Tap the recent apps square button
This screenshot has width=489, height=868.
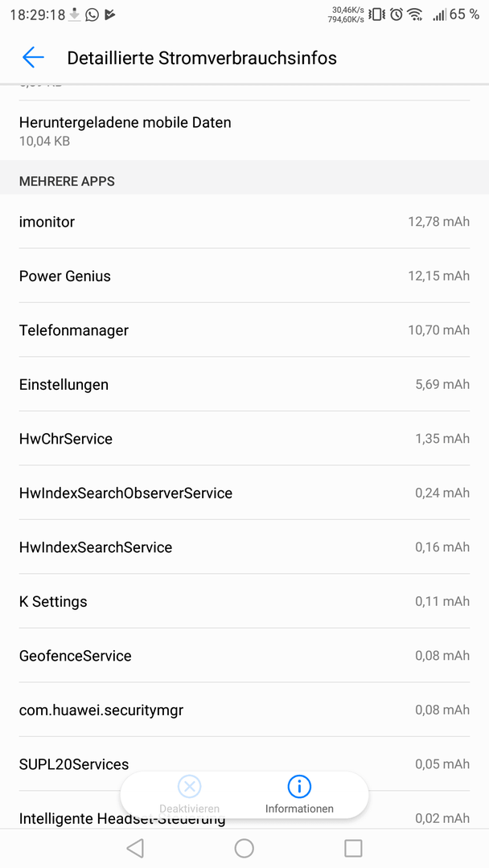point(353,848)
